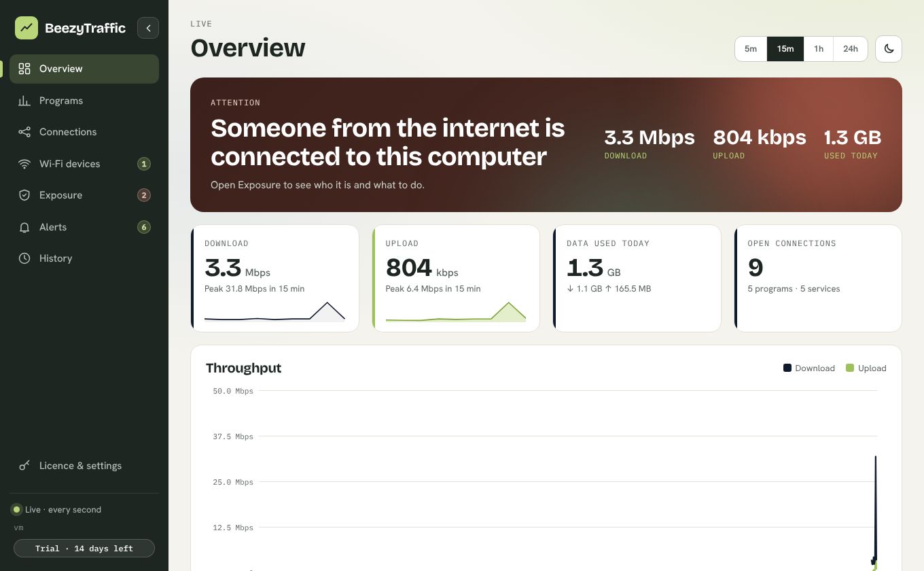This screenshot has width=924, height=571.
Task: Click the Exposure shield icon
Action: [24, 195]
